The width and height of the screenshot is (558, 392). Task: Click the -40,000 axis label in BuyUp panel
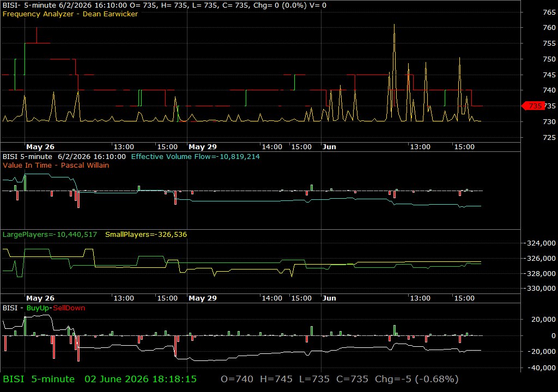tap(542, 368)
